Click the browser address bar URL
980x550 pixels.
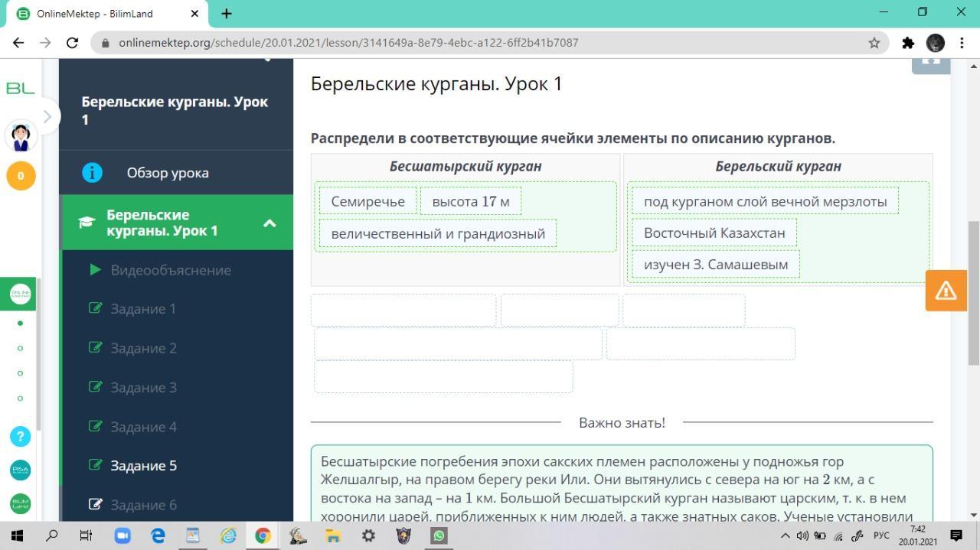click(x=348, y=43)
